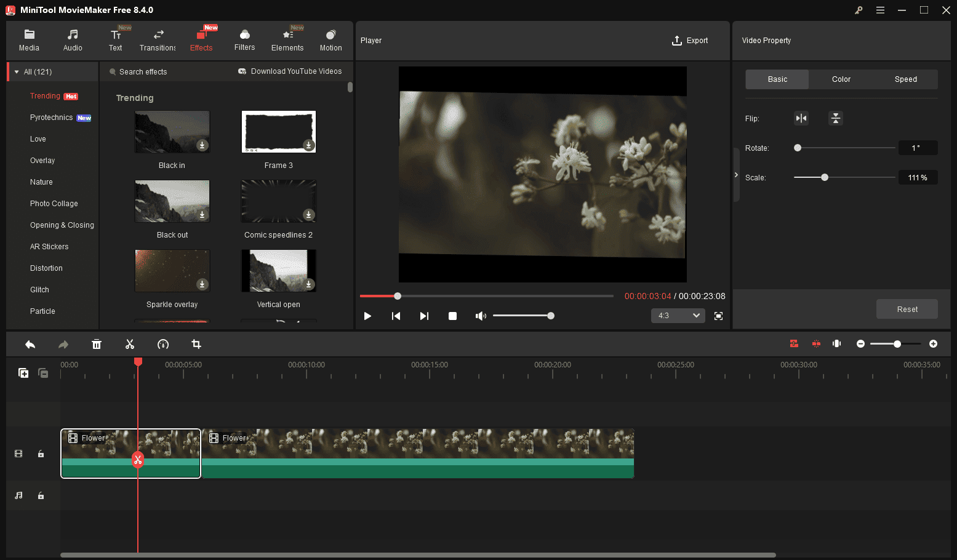Open the Speed adjustment icon on the toolbar

[x=162, y=343]
